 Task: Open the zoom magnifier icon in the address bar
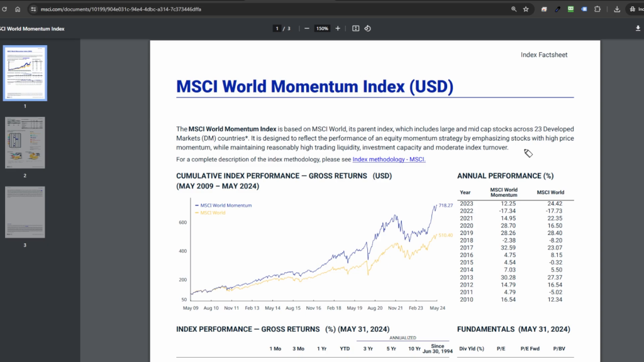click(x=514, y=9)
